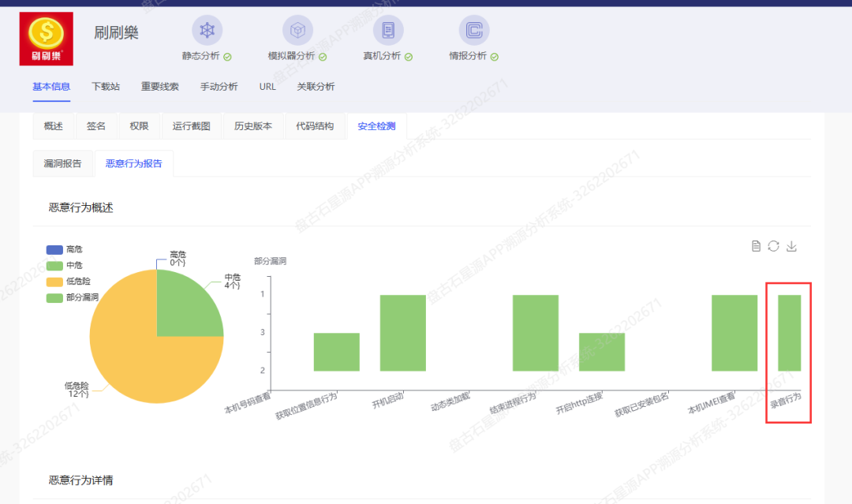852x504 pixels.
Task: Click the bar above 开机启动
Action: pyautogui.click(x=402, y=333)
